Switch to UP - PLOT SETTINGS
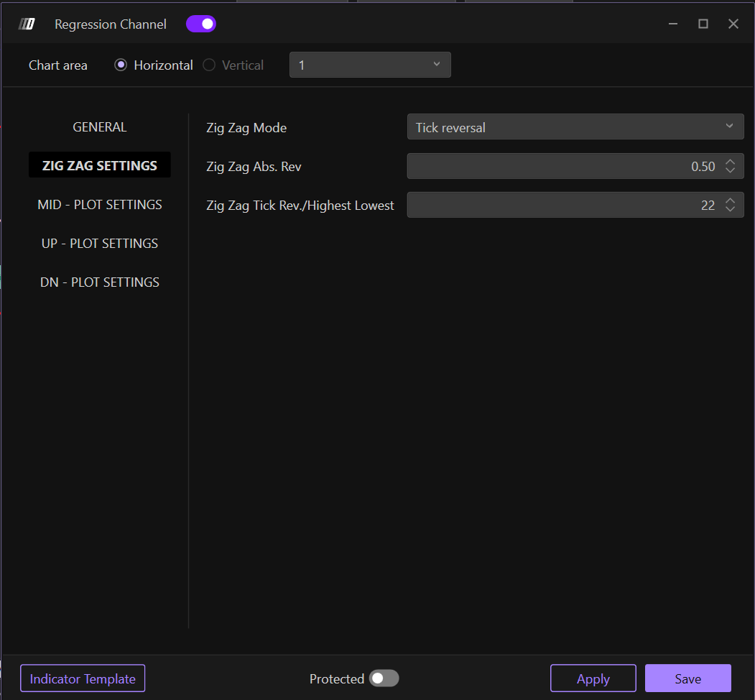The image size is (755, 700). (x=100, y=244)
